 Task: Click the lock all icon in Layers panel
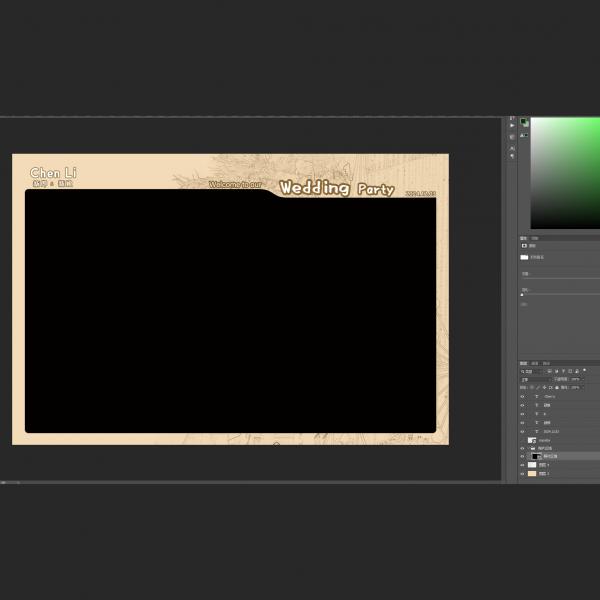tap(557, 388)
